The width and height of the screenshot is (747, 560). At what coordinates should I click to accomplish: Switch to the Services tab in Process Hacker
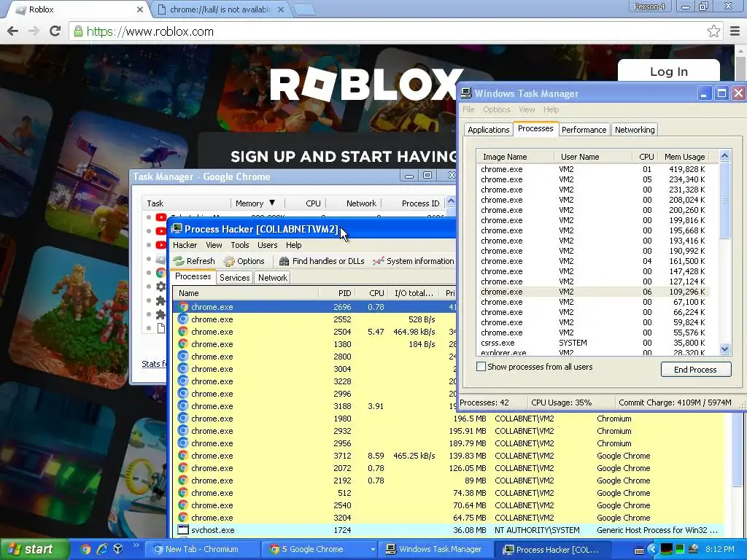point(234,278)
